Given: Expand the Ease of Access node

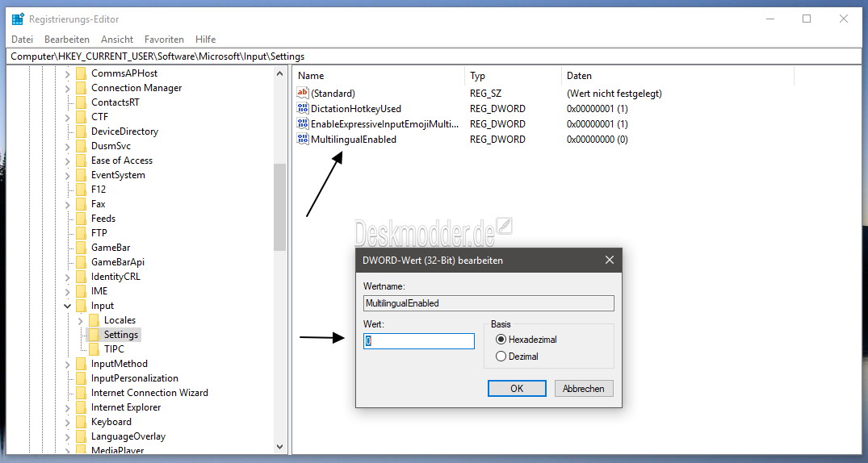Looking at the screenshot, I should point(68,161).
